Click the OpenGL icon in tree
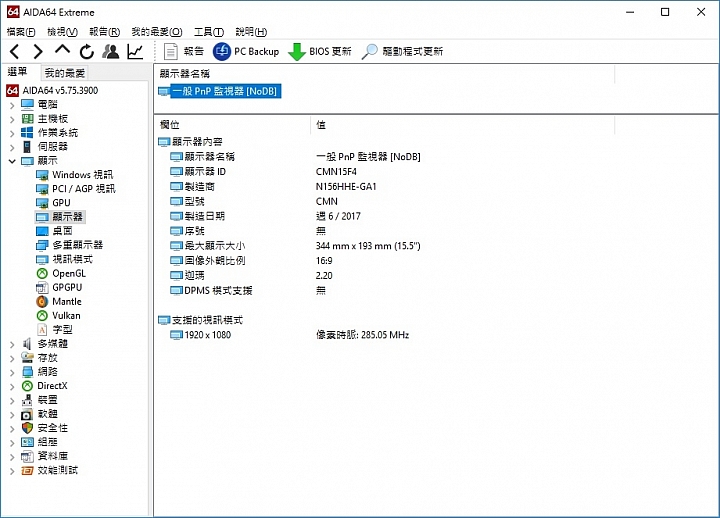Image resolution: width=720 pixels, height=518 pixels. pos(42,273)
